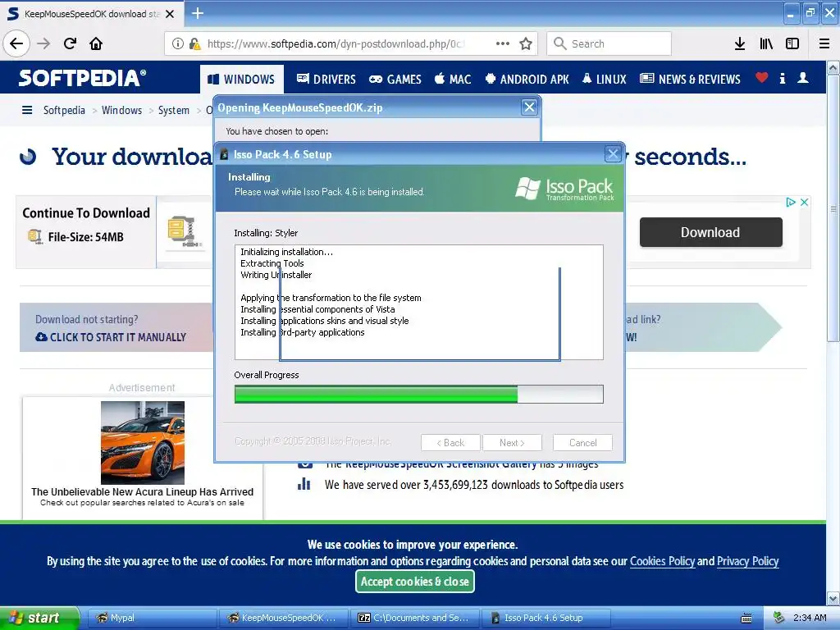The height and width of the screenshot is (630, 840).
Task: Accept cookies & close banner
Action: point(414,582)
